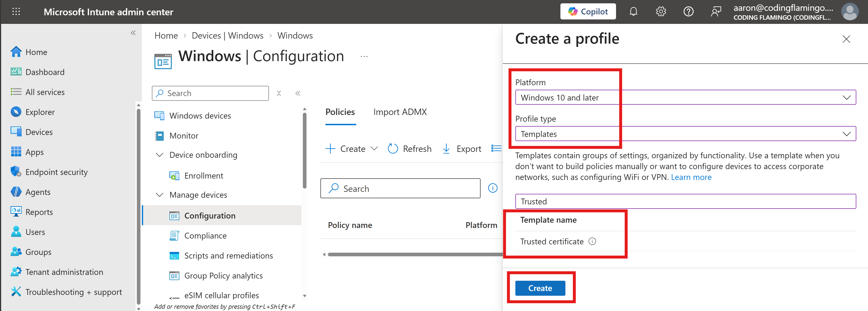Open Scripts and remediations
Screen dimensions: 868x311
pyautogui.click(x=228, y=256)
